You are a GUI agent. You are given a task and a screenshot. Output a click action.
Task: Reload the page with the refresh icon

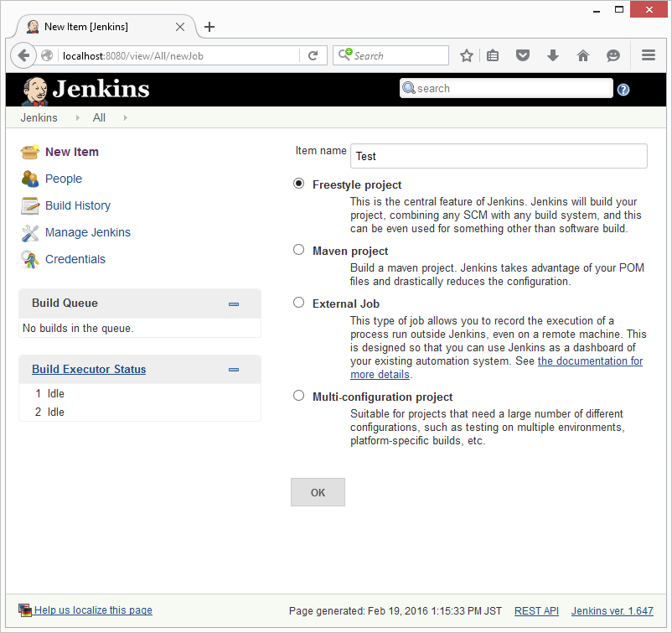coord(313,55)
